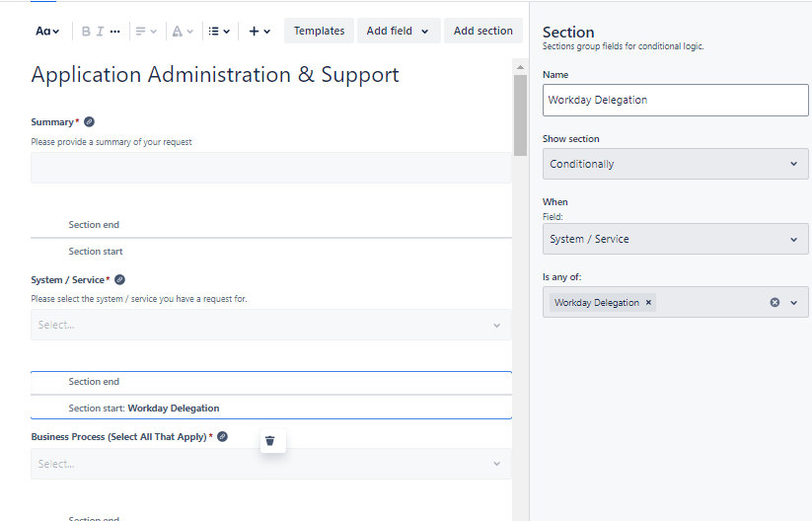Delete the section using trash icon
The width and height of the screenshot is (812, 521).
pyautogui.click(x=269, y=441)
